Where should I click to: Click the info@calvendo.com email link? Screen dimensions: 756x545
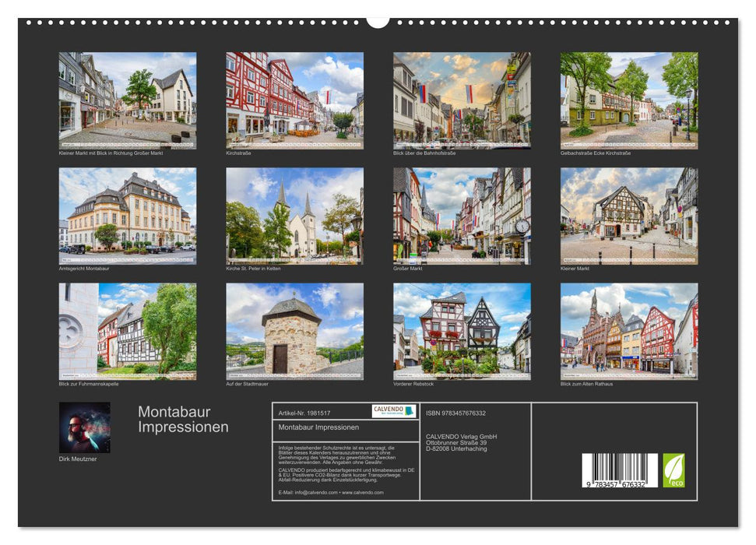(315, 494)
